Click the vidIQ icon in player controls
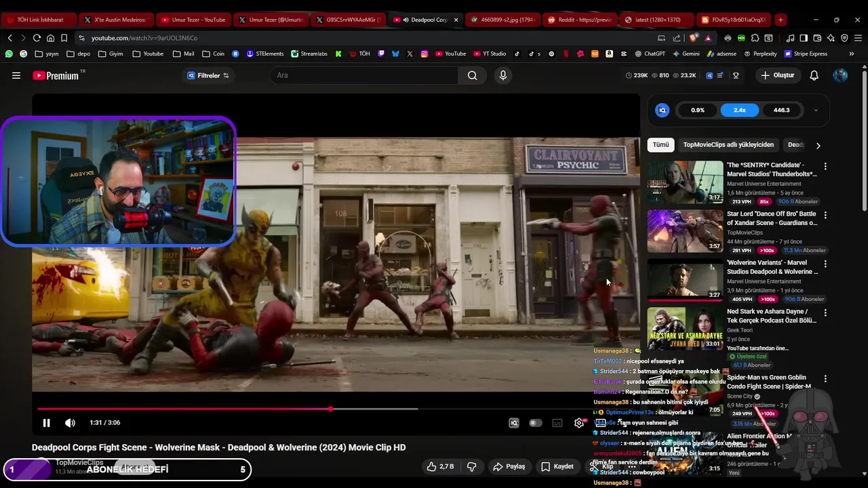This screenshot has width=868, height=488. click(514, 423)
